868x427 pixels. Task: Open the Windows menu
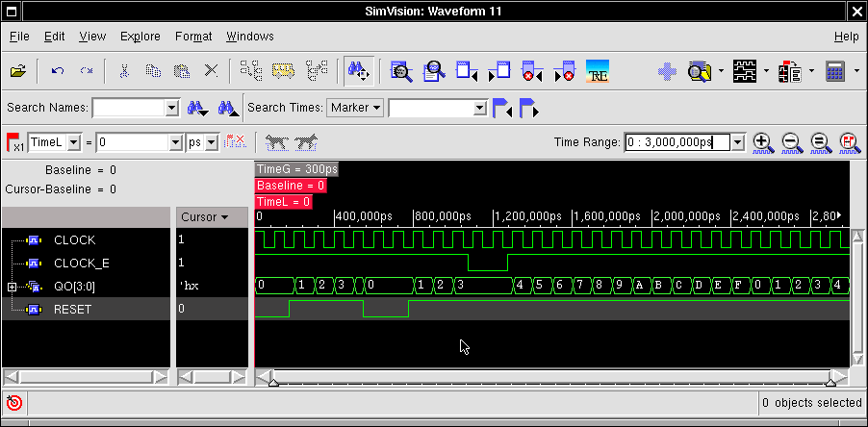[x=249, y=37]
